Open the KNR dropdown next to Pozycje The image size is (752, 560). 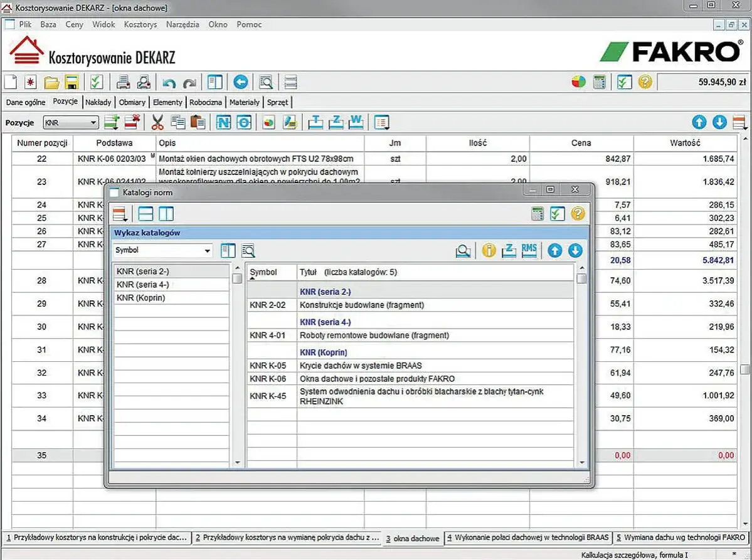(x=93, y=122)
